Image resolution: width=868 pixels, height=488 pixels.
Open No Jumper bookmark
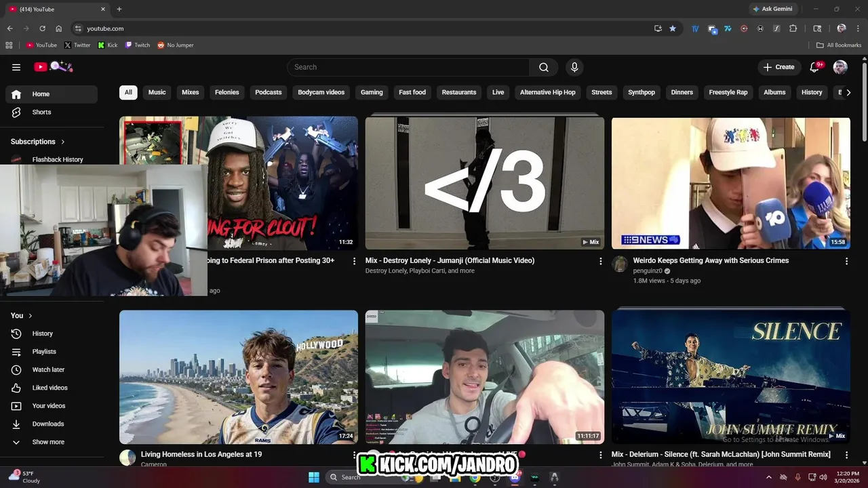click(x=176, y=45)
